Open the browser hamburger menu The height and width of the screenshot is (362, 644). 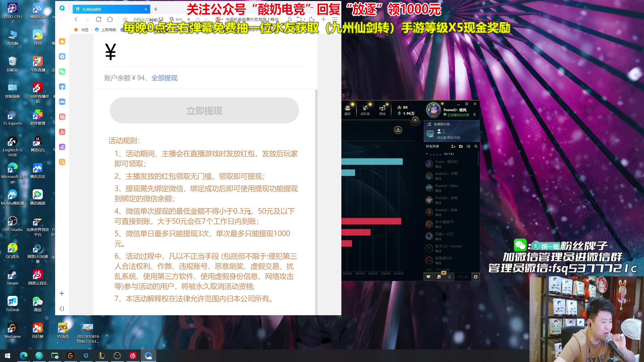[335, 19]
